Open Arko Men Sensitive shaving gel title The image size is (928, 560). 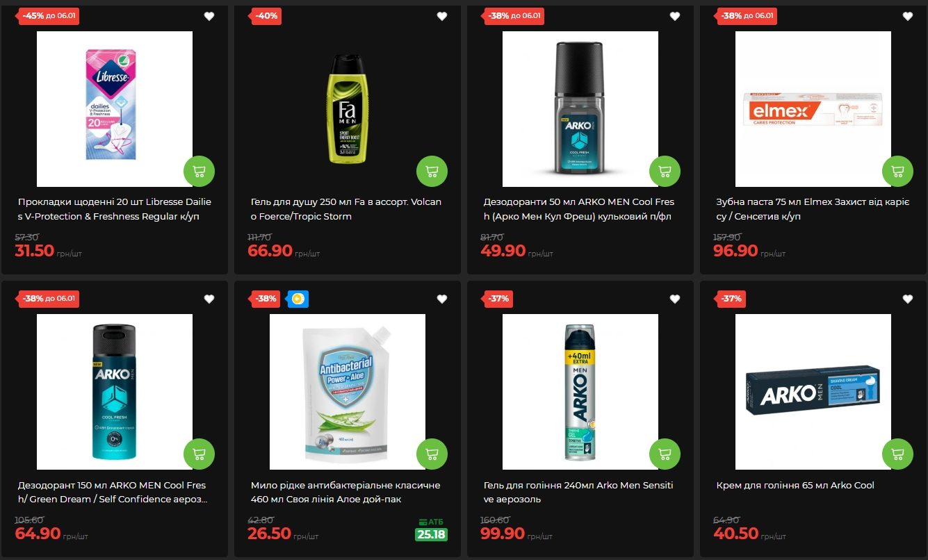click(x=578, y=492)
